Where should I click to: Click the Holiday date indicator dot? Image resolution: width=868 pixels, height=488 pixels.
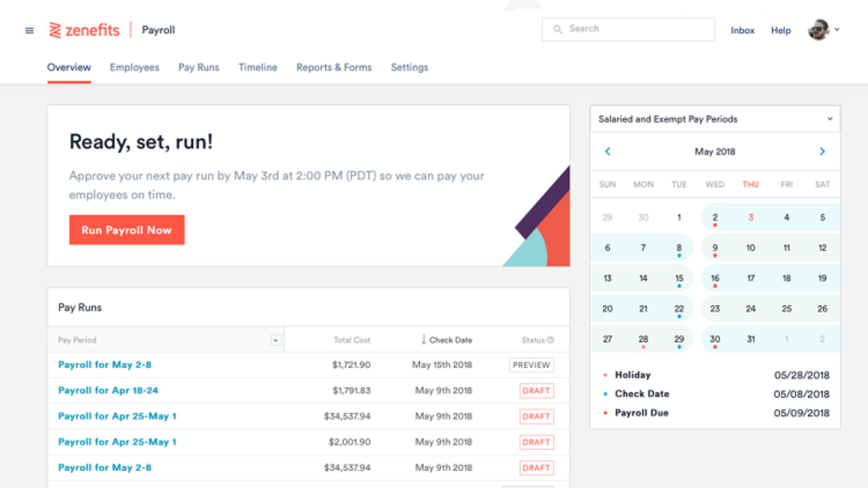tap(643, 347)
